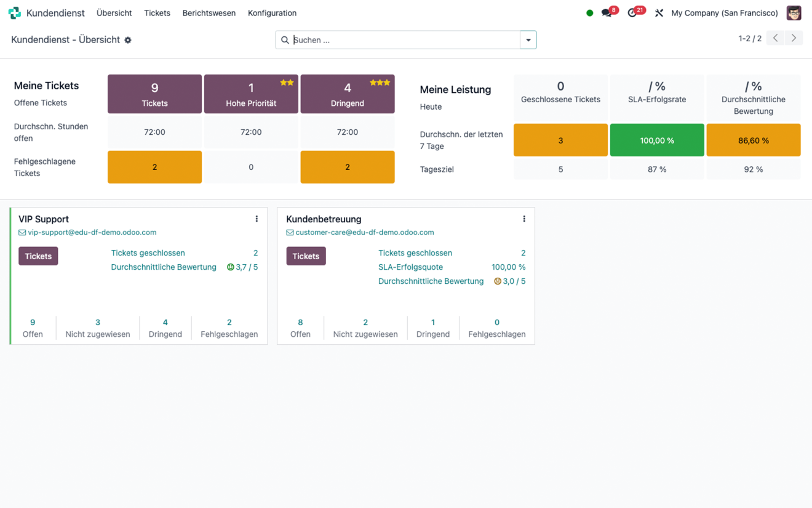Click the 0 failed tickets cell under Hohe Priorität
Screen dimensions: 812x508
(x=251, y=167)
